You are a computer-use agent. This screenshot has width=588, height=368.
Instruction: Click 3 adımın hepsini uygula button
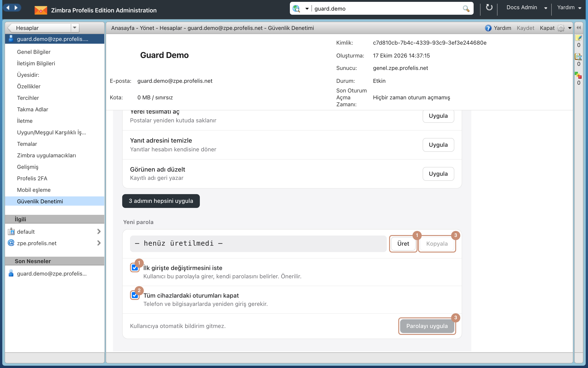pyautogui.click(x=161, y=201)
